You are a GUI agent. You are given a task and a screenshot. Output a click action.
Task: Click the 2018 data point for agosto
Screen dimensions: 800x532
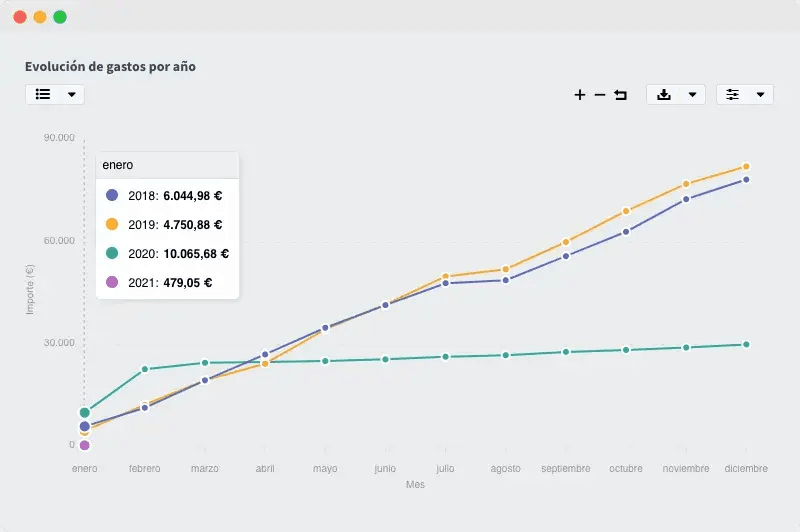(x=506, y=280)
